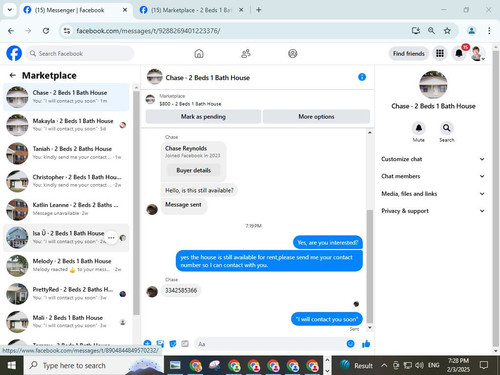This screenshot has width=500, height=375.
Task: Bookmark this page with the star
Action: pos(447,31)
